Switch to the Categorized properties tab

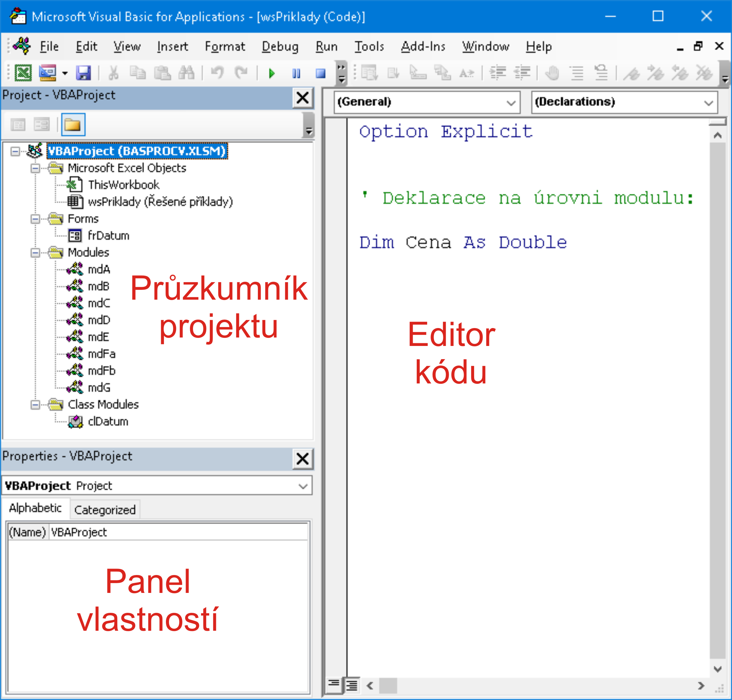pyautogui.click(x=104, y=510)
